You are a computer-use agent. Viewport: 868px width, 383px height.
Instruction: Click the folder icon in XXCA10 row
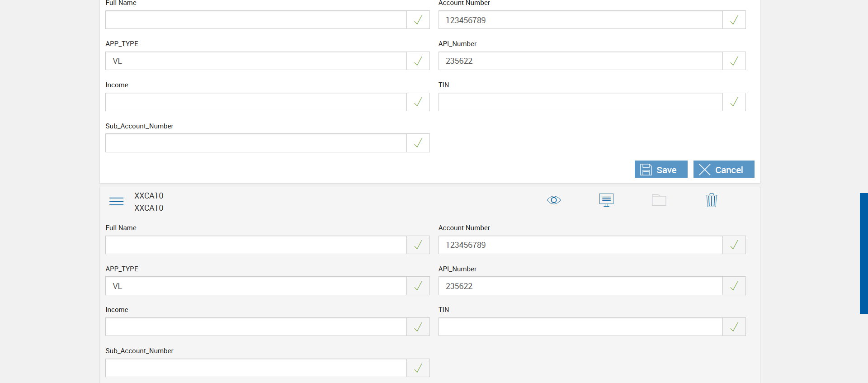659,200
